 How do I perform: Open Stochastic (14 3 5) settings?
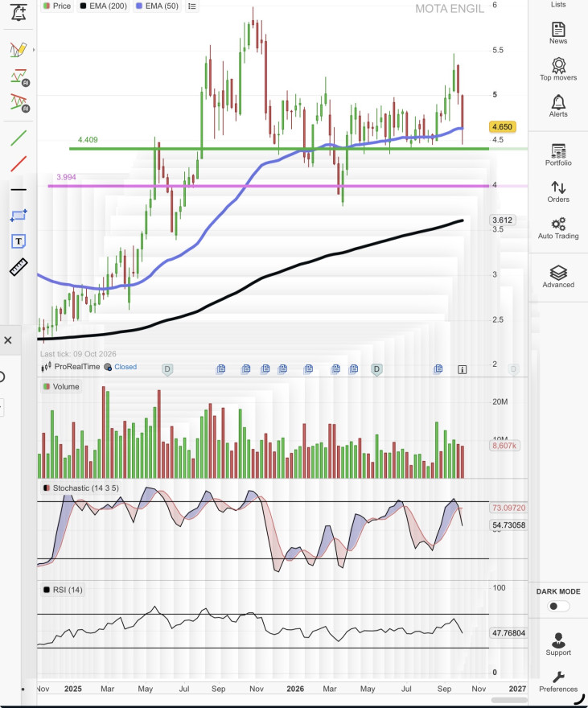[x=80, y=488]
